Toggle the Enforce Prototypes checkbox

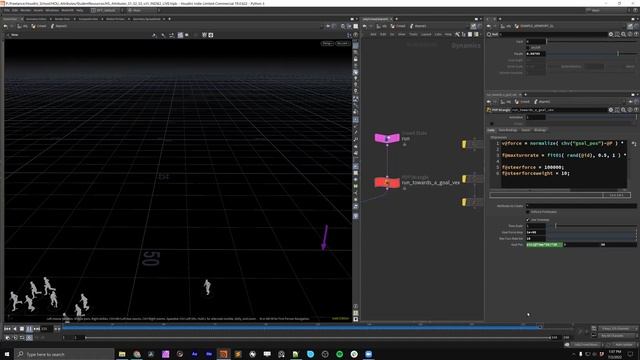coord(528,212)
